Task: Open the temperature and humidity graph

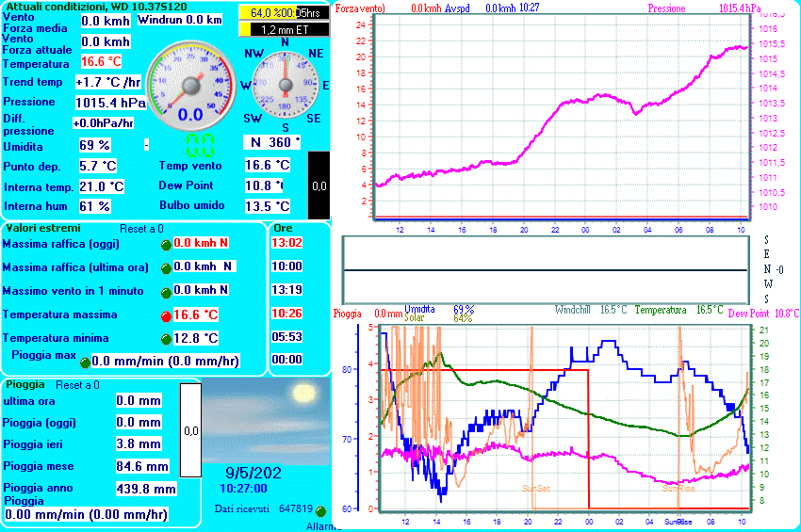Action: click(x=564, y=419)
